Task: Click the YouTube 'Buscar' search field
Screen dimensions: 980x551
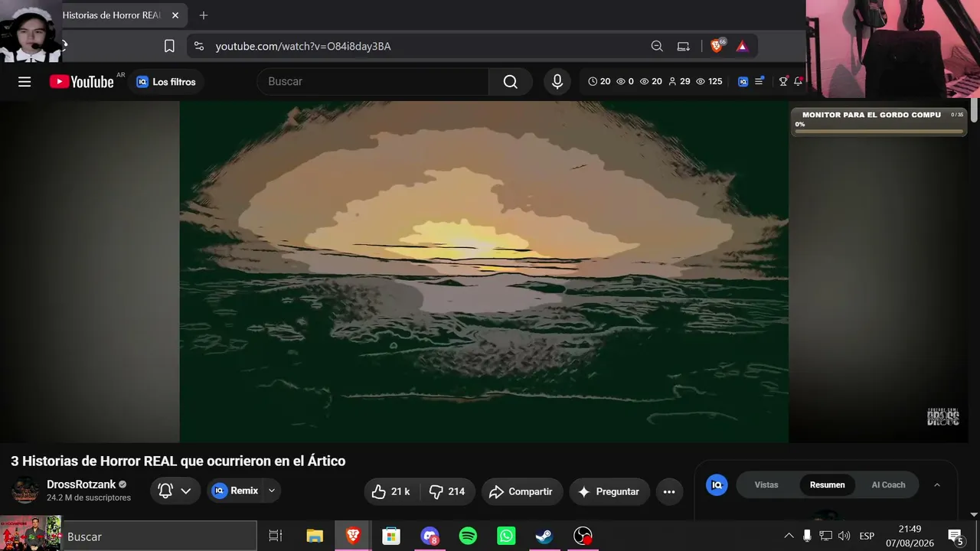Action: [373, 82]
